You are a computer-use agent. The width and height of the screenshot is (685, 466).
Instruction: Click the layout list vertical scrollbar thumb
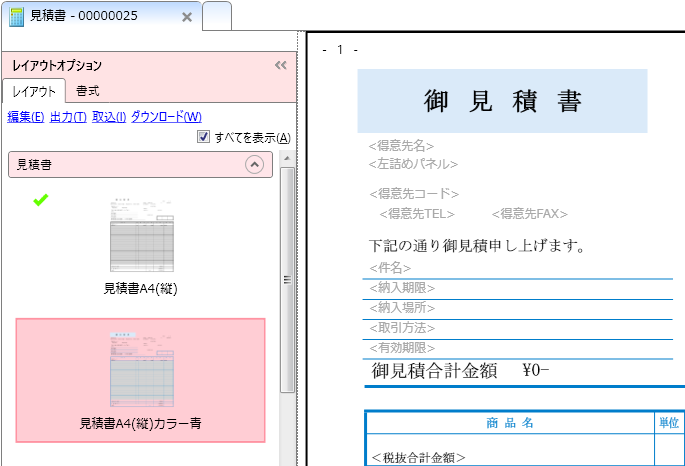[x=287, y=280]
